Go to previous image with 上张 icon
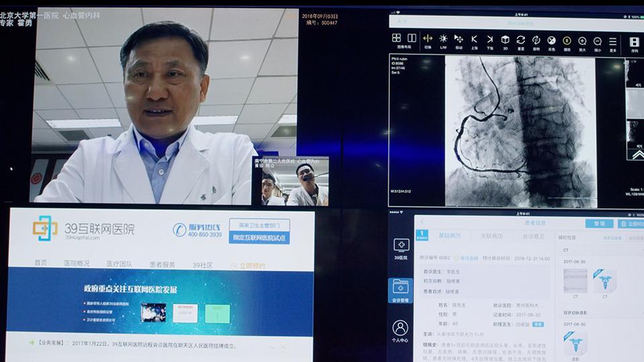644x362 pixels. (474, 40)
